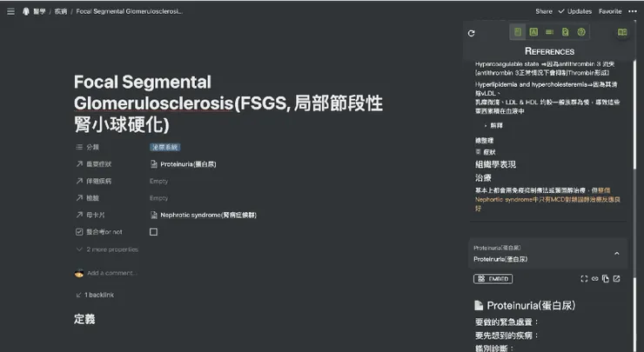Click the 總整理 text in References
The image size is (644, 352).
[x=484, y=141]
